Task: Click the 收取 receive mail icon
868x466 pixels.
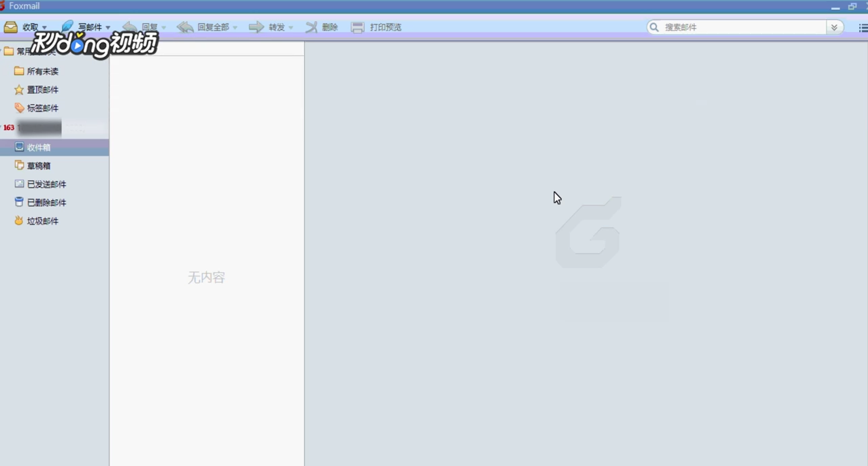Action: coord(11,27)
